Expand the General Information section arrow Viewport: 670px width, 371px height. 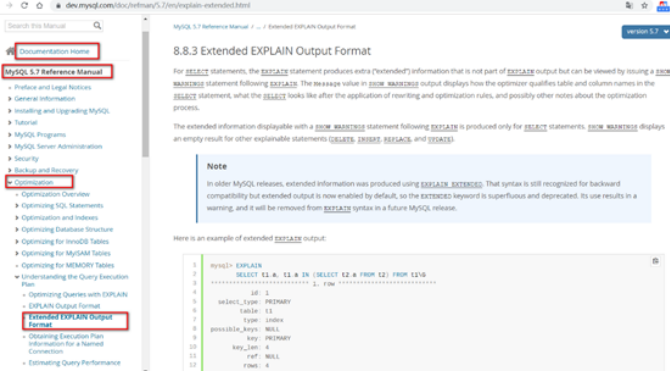click(9, 99)
